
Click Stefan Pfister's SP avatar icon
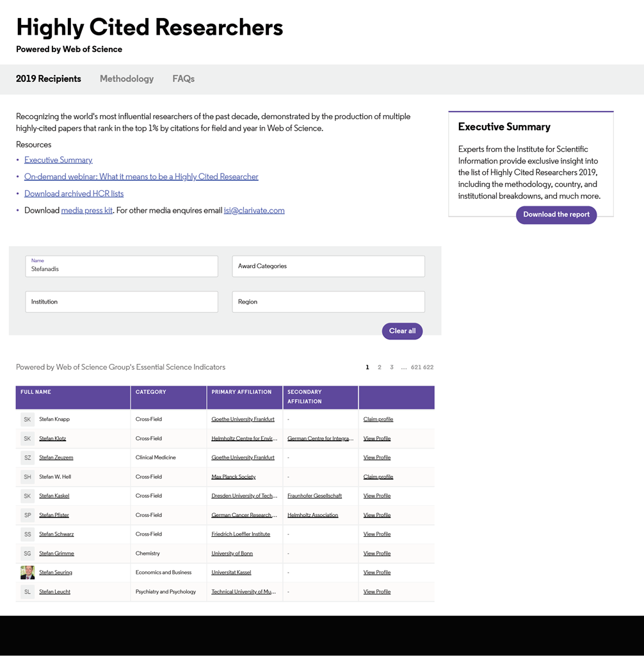(27, 515)
